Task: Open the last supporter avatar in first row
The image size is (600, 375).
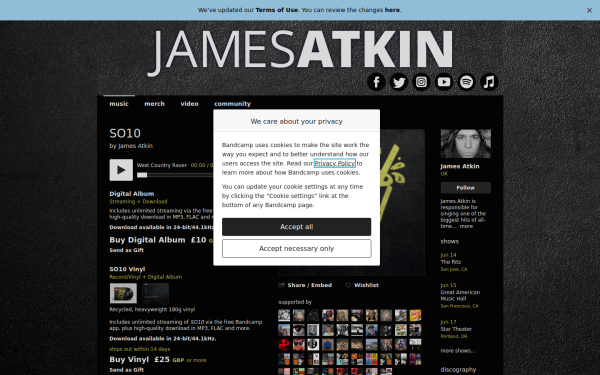Action: point(415,315)
